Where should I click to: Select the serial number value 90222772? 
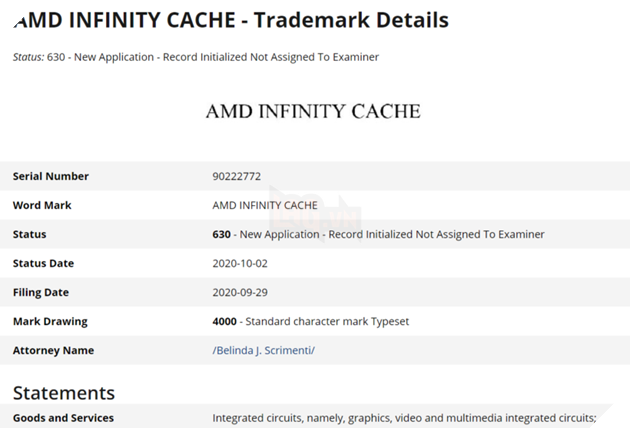click(237, 176)
